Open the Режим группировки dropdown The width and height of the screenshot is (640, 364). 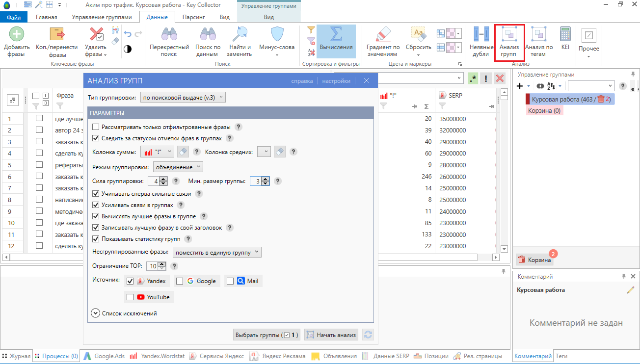178,167
